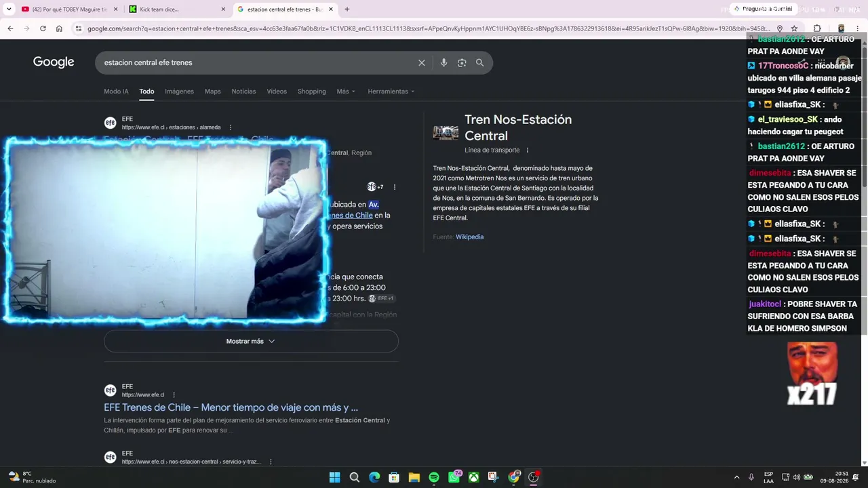Open OBS Studio from the taskbar
The image size is (868, 488).
coord(534,477)
